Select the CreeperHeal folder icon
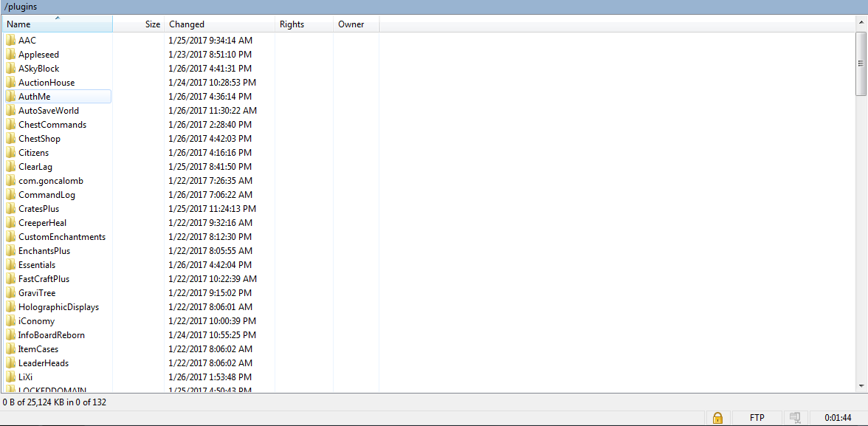 (10, 223)
